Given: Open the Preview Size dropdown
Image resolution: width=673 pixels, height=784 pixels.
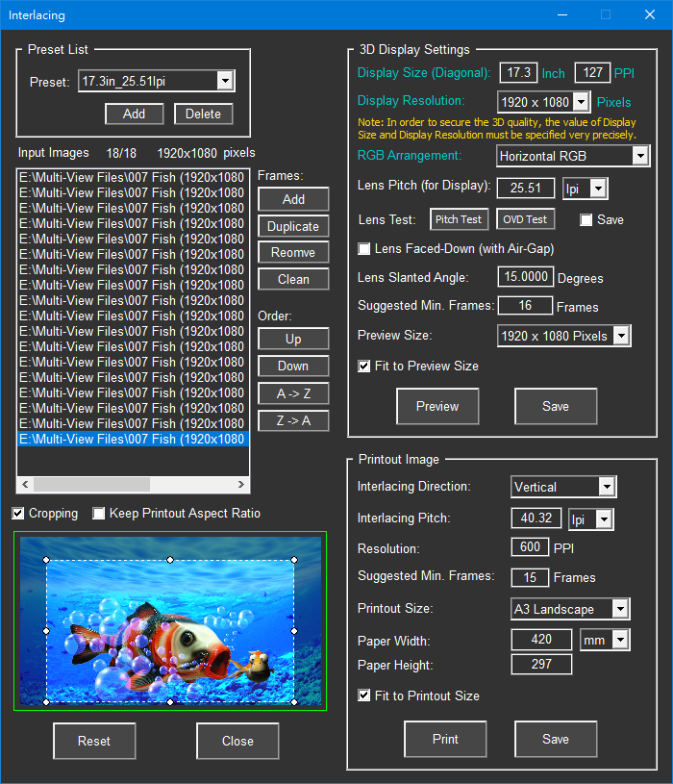Looking at the screenshot, I should pos(621,336).
